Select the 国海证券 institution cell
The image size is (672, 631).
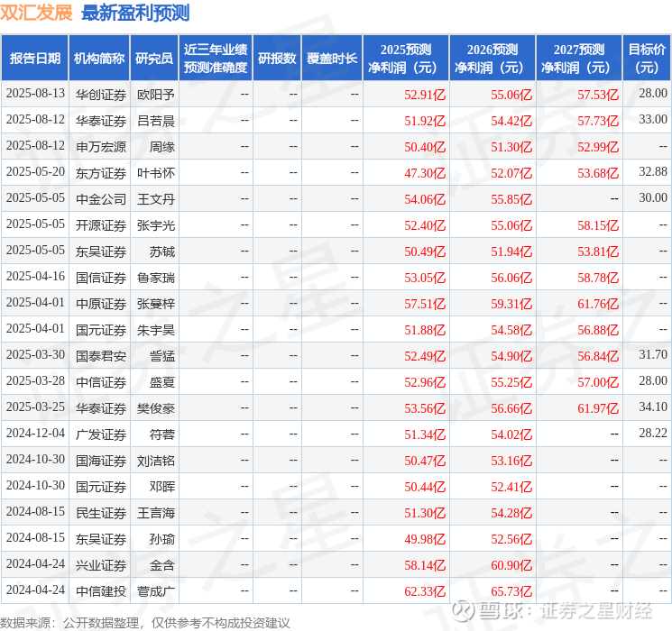101,461
